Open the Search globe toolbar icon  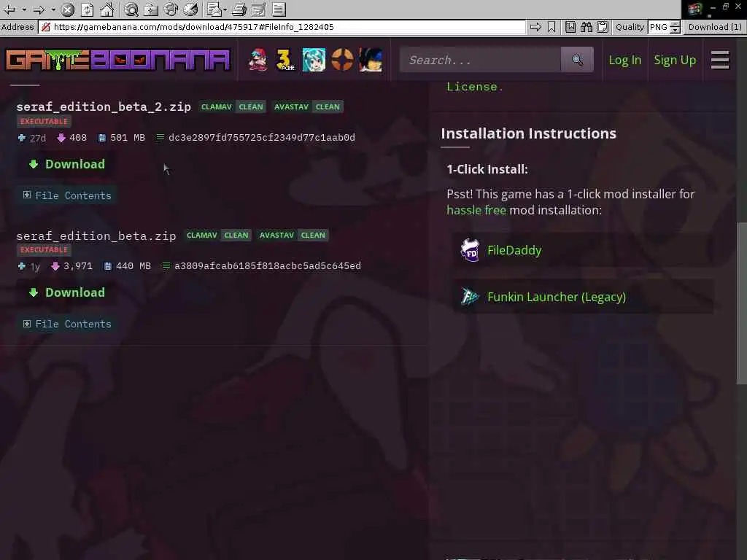tap(131, 9)
